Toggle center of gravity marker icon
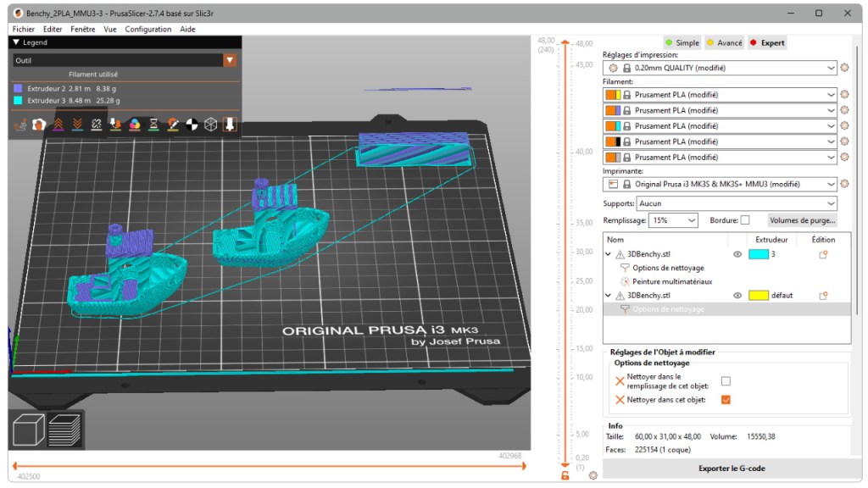 pyautogui.click(x=192, y=125)
